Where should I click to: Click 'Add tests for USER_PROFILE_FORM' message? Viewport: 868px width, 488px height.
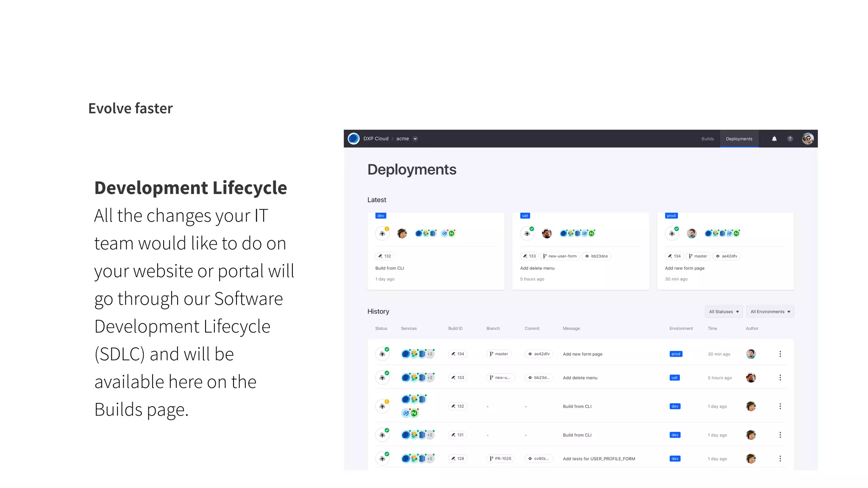[599, 459]
